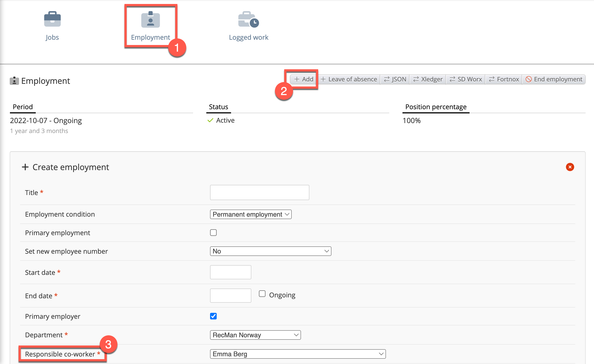Open the Responsible co-worker dropdown
594x364 pixels.
[297, 354]
